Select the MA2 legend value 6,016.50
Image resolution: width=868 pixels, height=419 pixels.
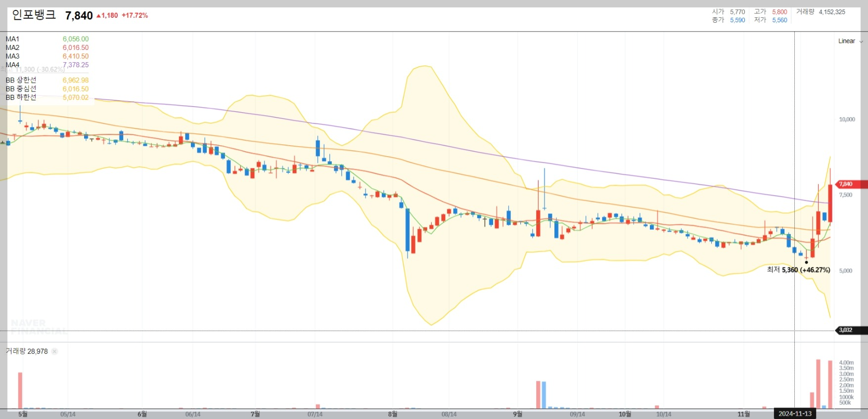[76, 48]
